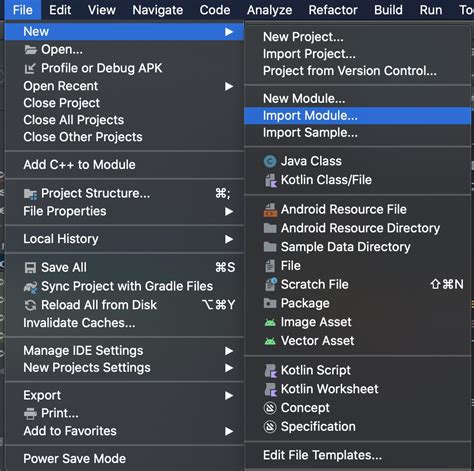Expand the File Properties submenu arrow
The image size is (474, 471).
pyautogui.click(x=229, y=211)
